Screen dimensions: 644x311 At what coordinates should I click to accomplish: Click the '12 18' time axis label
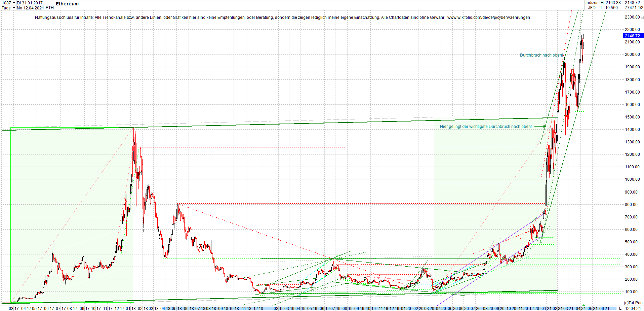pyautogui.click(x=258, y=308)
